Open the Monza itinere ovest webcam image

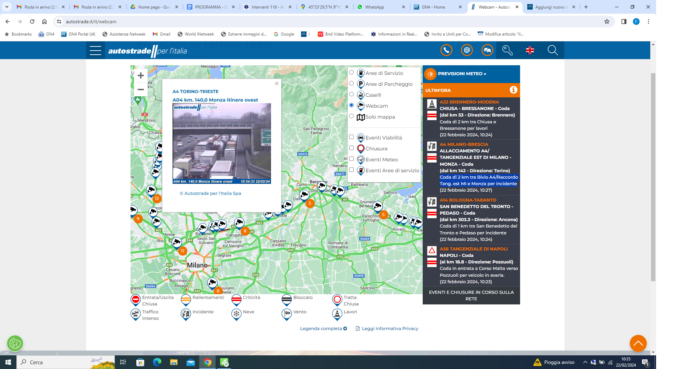pyautogui.click(x=222, y=144)
